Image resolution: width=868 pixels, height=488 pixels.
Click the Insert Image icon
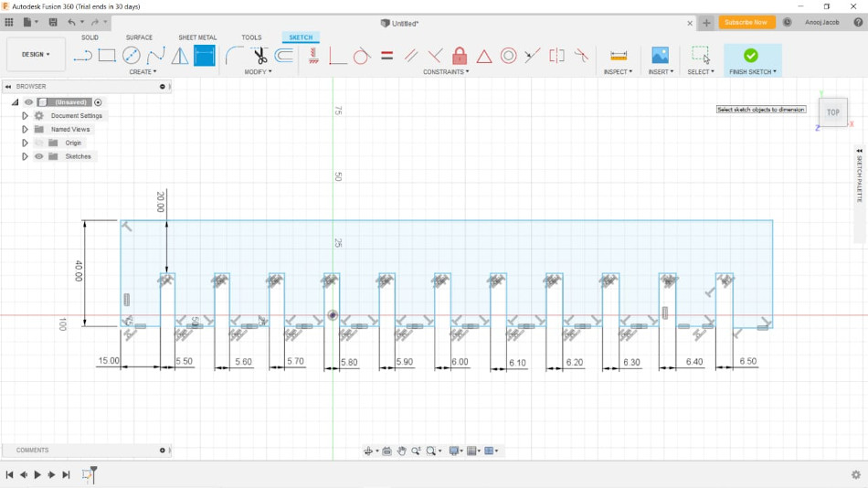660,56
